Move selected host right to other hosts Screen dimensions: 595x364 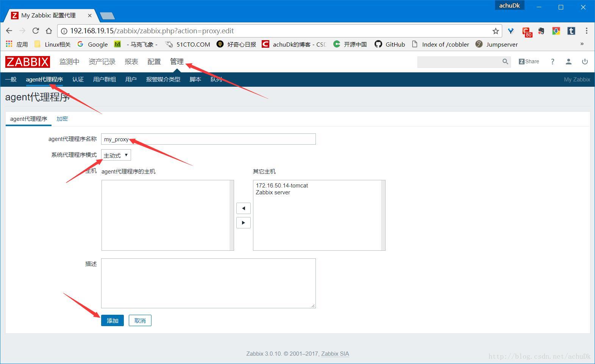click(244, 223)
